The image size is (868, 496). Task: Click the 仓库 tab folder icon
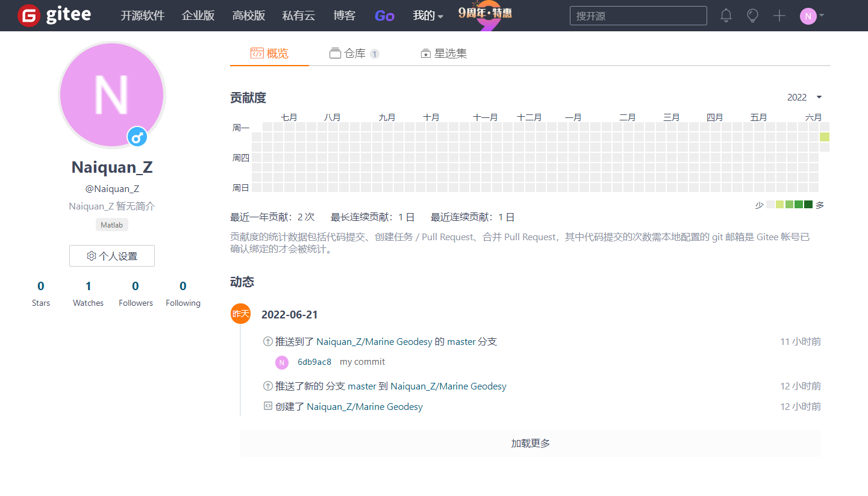tap(336, 54)
